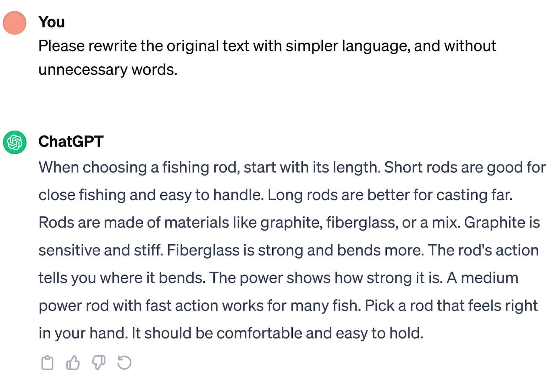The width and height of the screenshot is (553, 392).
Task: Click the thumbs down feedback button
Action: pyautogui.click(x=99, y=363)
